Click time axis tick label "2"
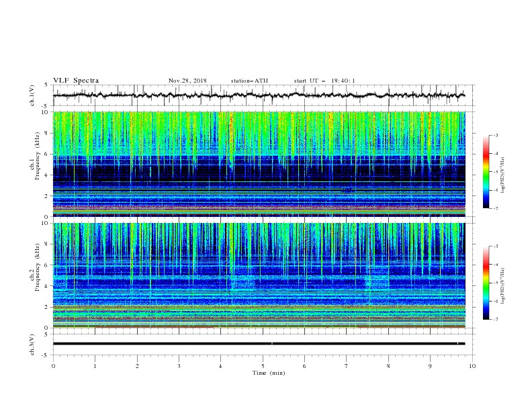This screenshot has height=411, width=532. [137, 366]
